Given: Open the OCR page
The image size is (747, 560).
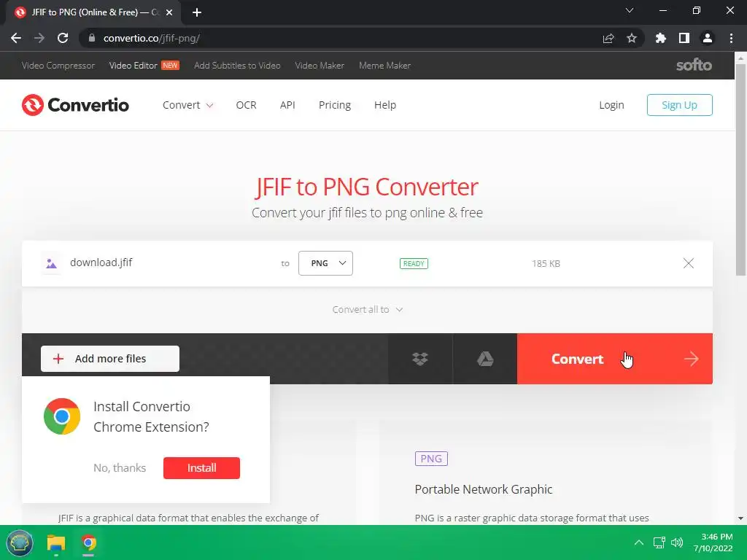Looking at the screenshot, I should [x=247, y=105].
